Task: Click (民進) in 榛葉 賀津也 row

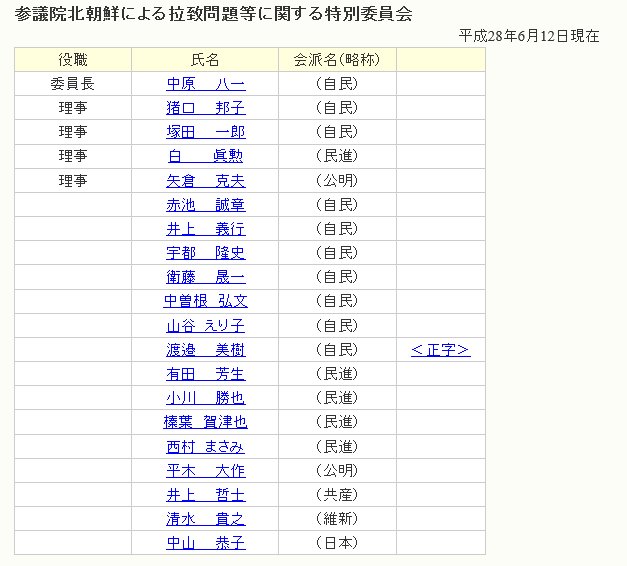Action: click(x=337, y=421)
